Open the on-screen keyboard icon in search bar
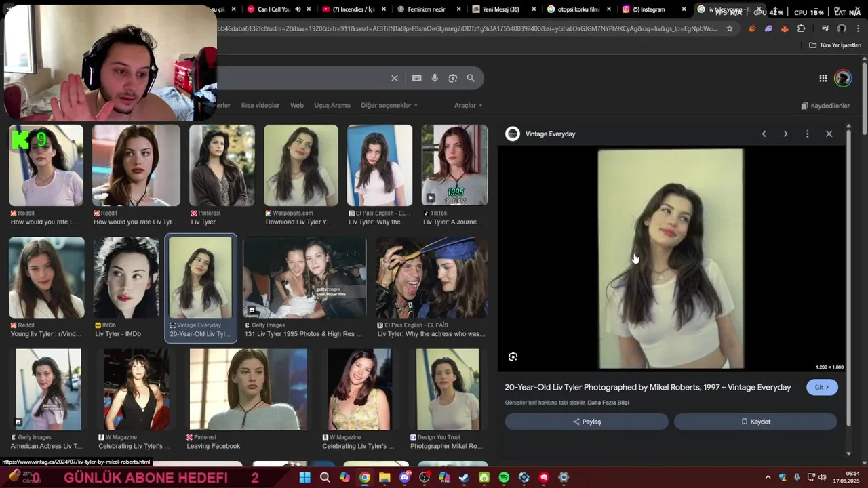 tap(417, 78)
